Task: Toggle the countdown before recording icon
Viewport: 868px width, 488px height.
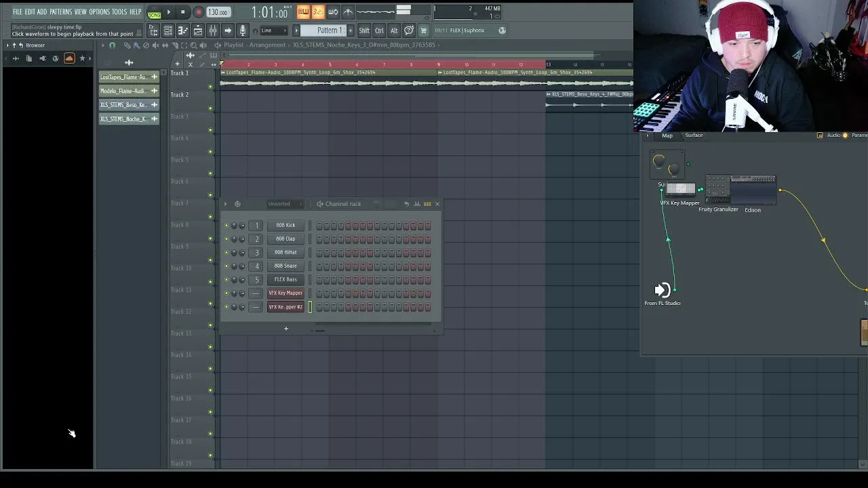Action: [x=318, y=12]
